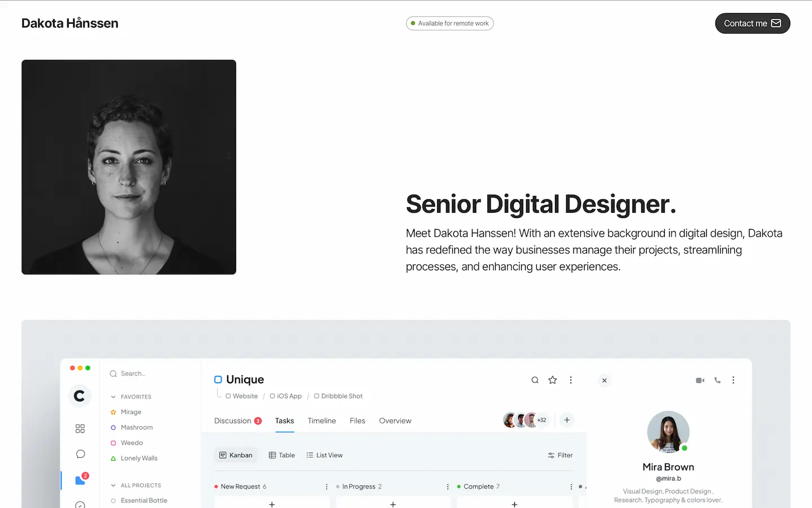812x508 pixels.
Task: Switch to the Timeline tab
Action: point(321,421)
